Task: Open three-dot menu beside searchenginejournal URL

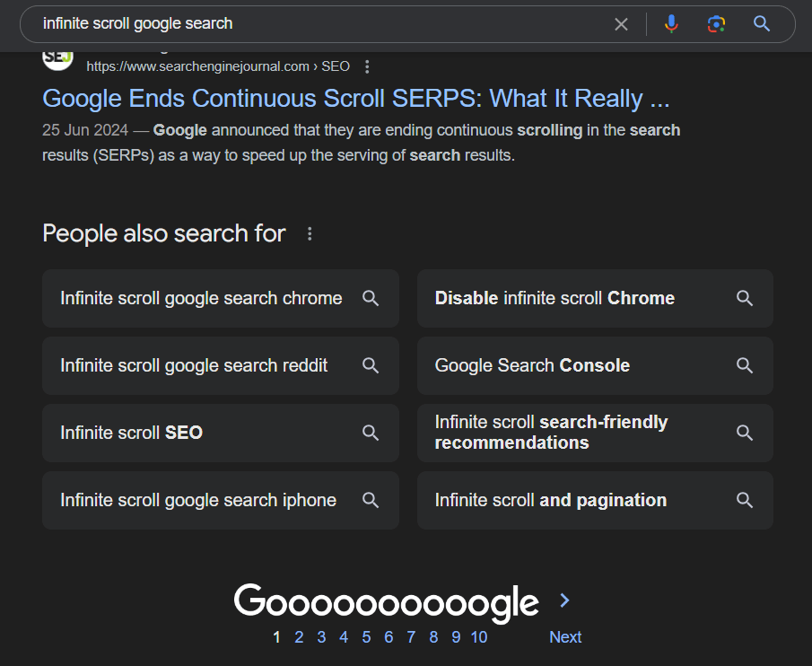Action: click(367, 66)
